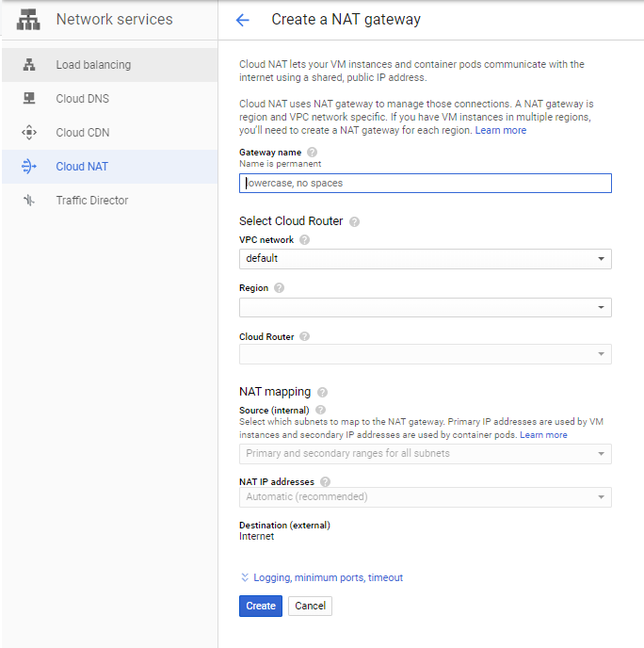Screen dimensions: 644x648
Task: Click Learn more link about NAT gateway regions
Action: pyautogui.click(x=501, y=130)
